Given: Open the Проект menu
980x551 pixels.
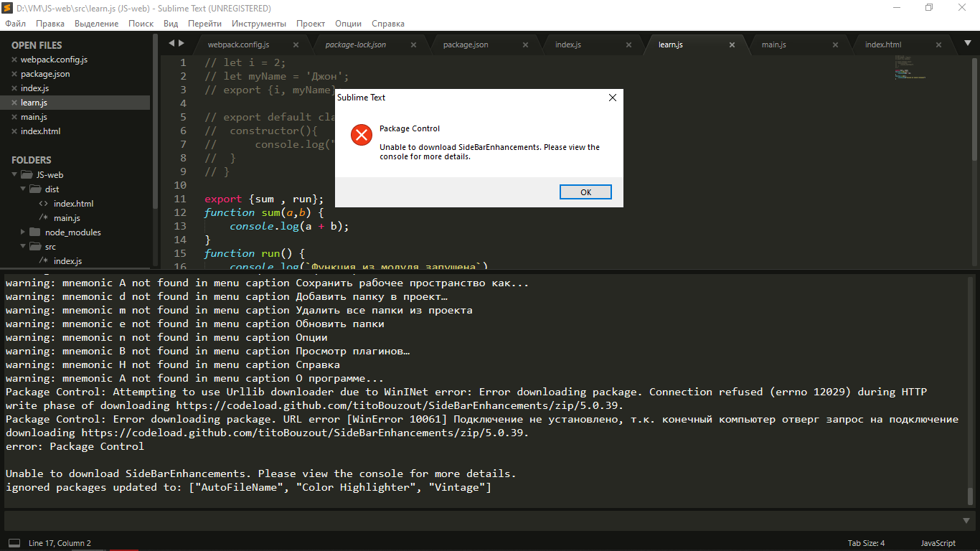Looking at the screenshot, I should pyautogui.click(x=311, y=24).
